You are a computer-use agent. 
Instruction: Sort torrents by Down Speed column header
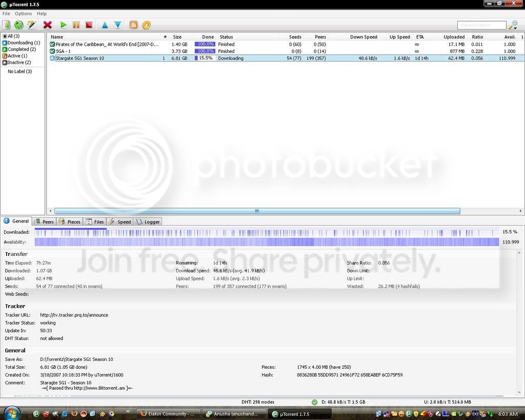[x=364, y=37]
